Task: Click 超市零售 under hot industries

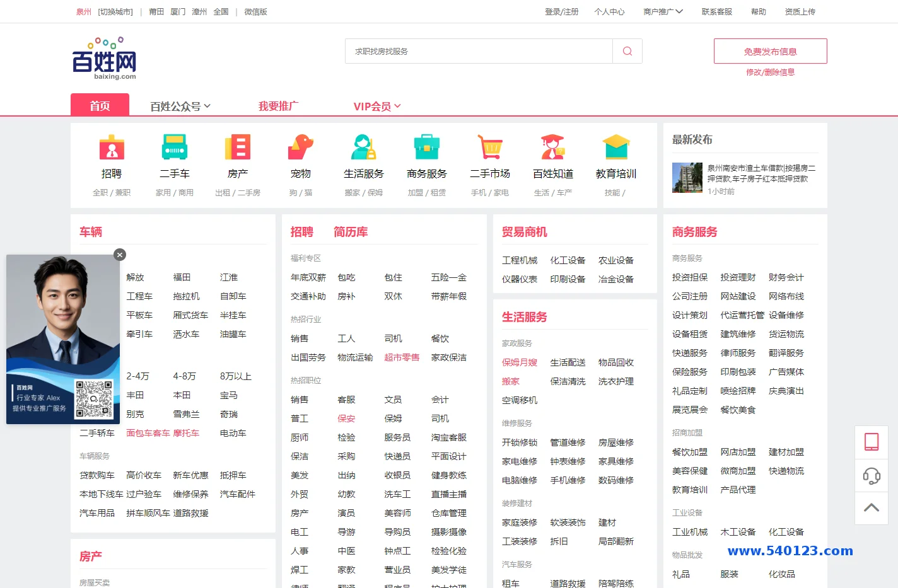Action: point(402,357)
